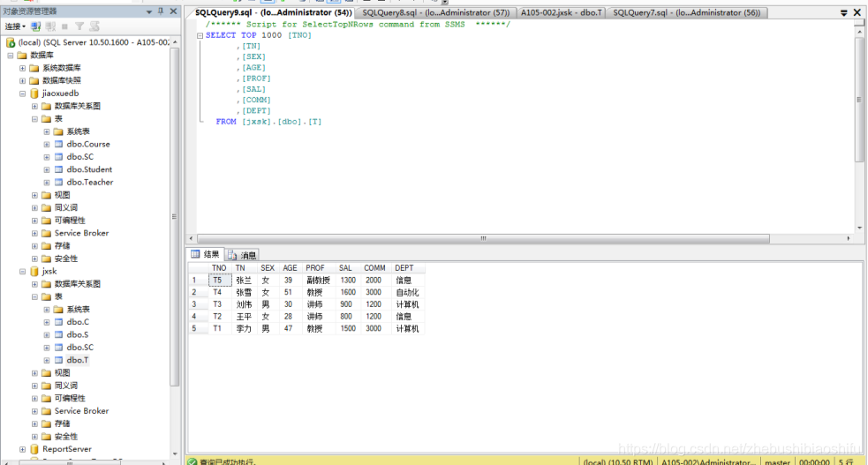
Task: Open the A105-002.jxsk - dbo.T tab
Action: [562, 12]
